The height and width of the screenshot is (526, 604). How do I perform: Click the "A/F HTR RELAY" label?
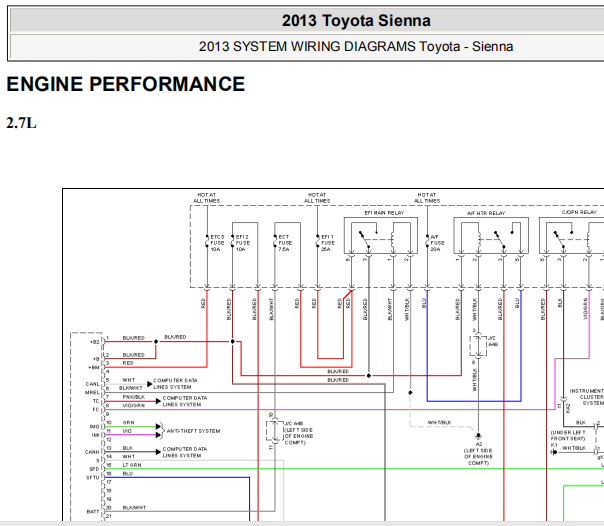click(x=486, y=213)
